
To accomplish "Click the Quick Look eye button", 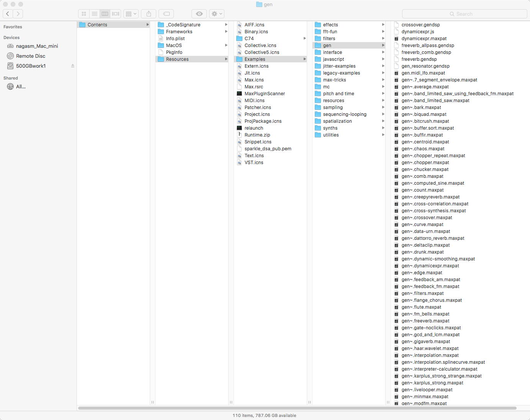I will [199, 14].
